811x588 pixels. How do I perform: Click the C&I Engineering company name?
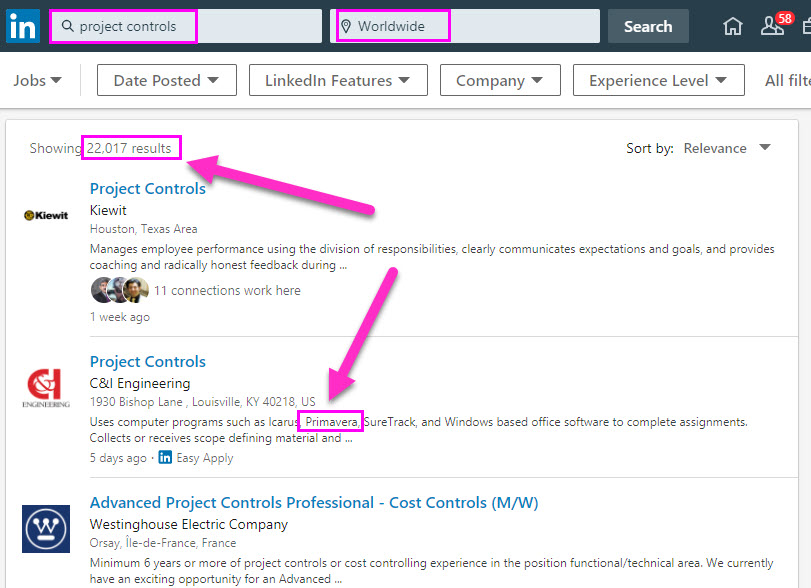coord(140,383)
